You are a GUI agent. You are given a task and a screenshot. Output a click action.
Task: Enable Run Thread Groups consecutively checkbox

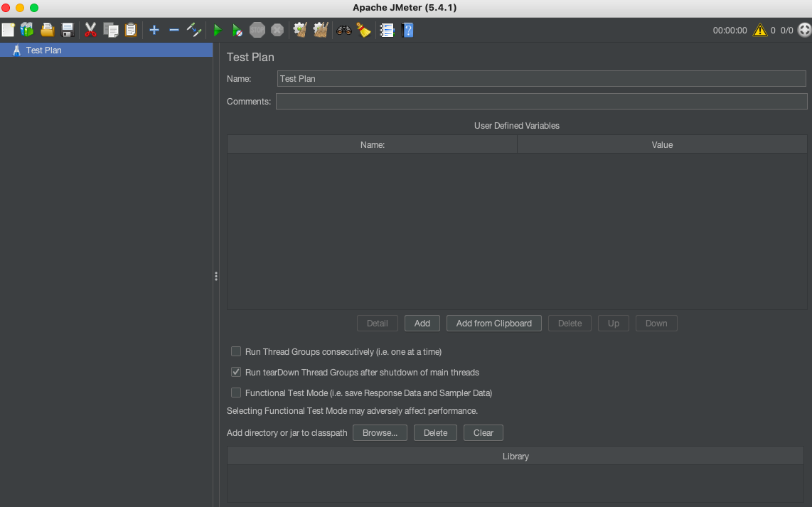(236, 352)
